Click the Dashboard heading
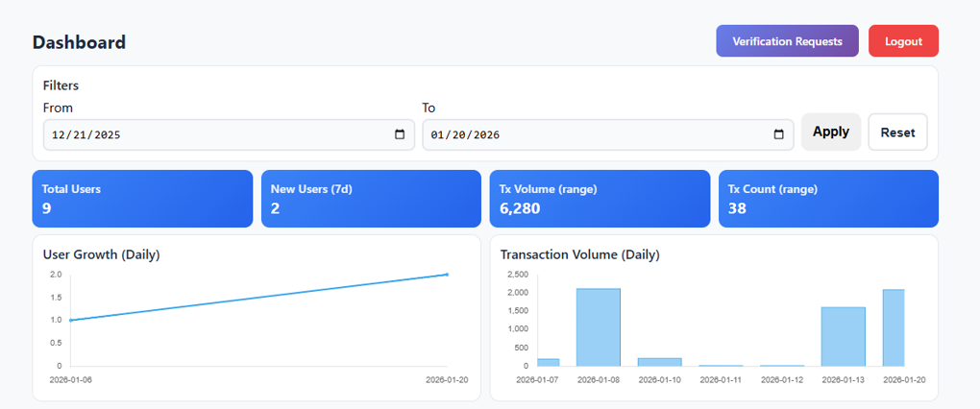Image resolution: width=980 pixels, height=409 pixels. [79, 42]
